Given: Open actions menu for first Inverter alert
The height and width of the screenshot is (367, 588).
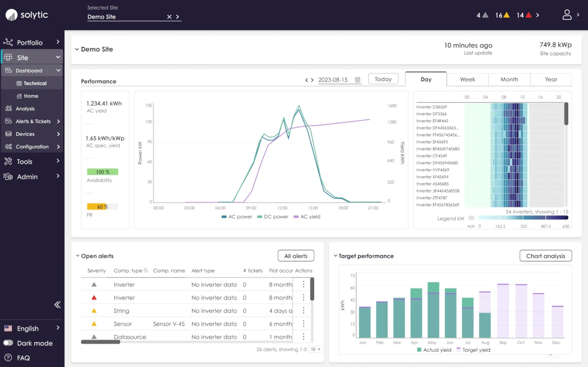Looking at the screenshot, I should point(303,285).
